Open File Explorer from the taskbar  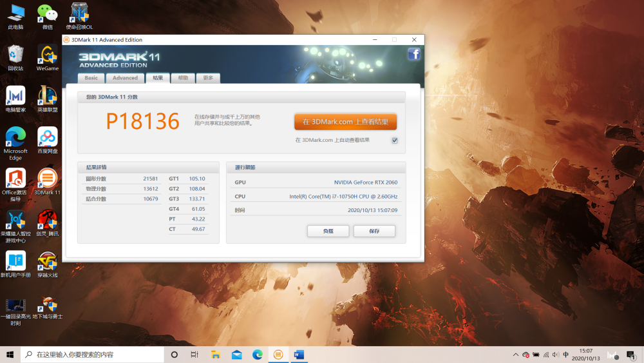coord(216,355)
